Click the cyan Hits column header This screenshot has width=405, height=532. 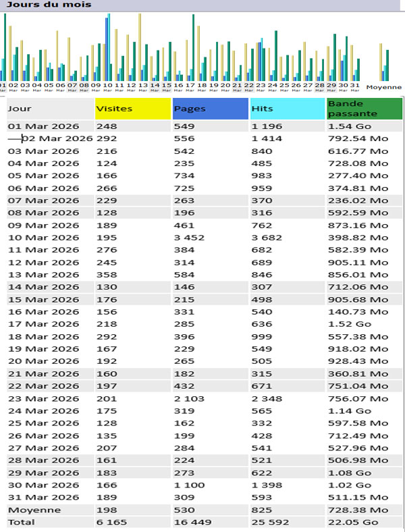click(x=288, y=109)
